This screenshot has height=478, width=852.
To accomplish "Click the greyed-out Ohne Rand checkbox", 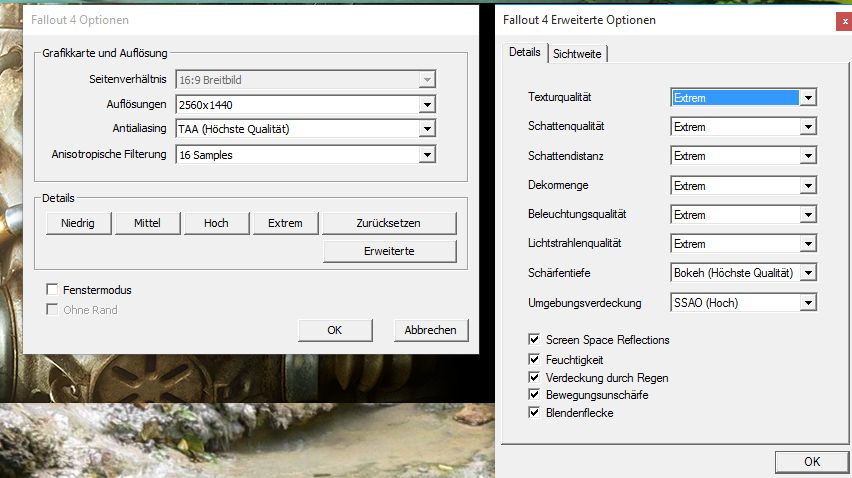I will pos(52,310).
